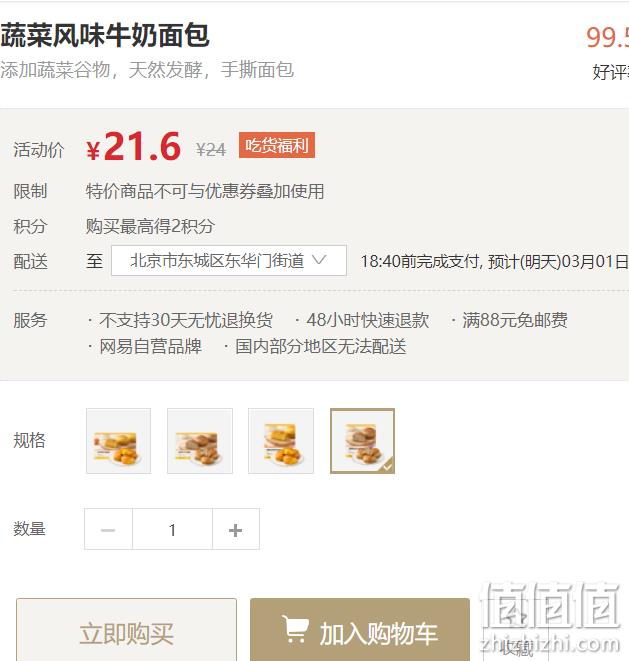Click the selected fourth spec thumbnail
The height and width of the screenshot is (661, 629).
[x=362, y=441]
